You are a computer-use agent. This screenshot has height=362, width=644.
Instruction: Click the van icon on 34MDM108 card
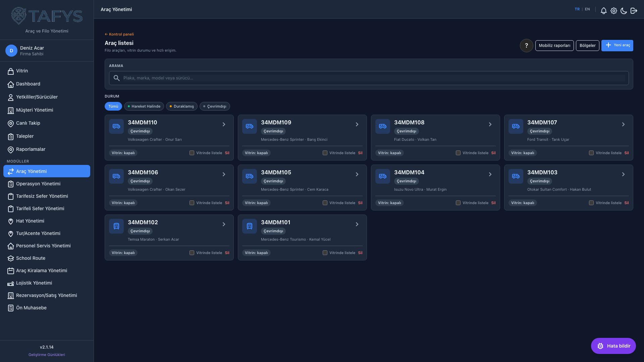[383, 126]
